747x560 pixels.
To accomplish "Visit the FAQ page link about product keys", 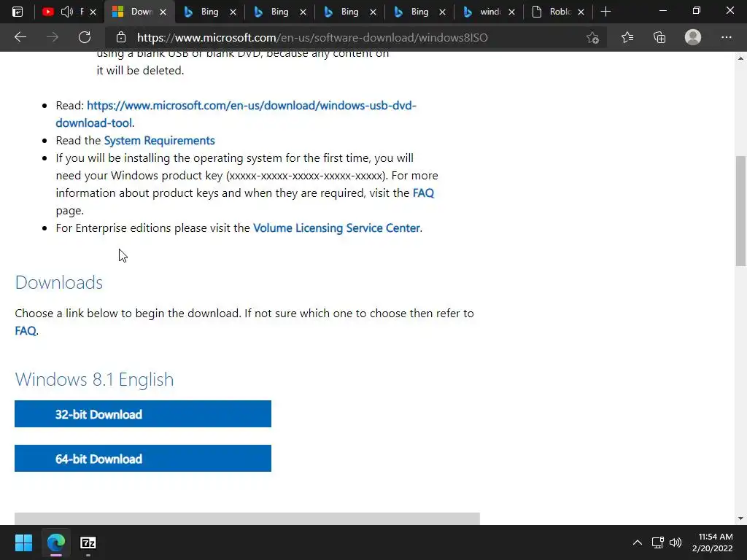I will coord(423,192).
